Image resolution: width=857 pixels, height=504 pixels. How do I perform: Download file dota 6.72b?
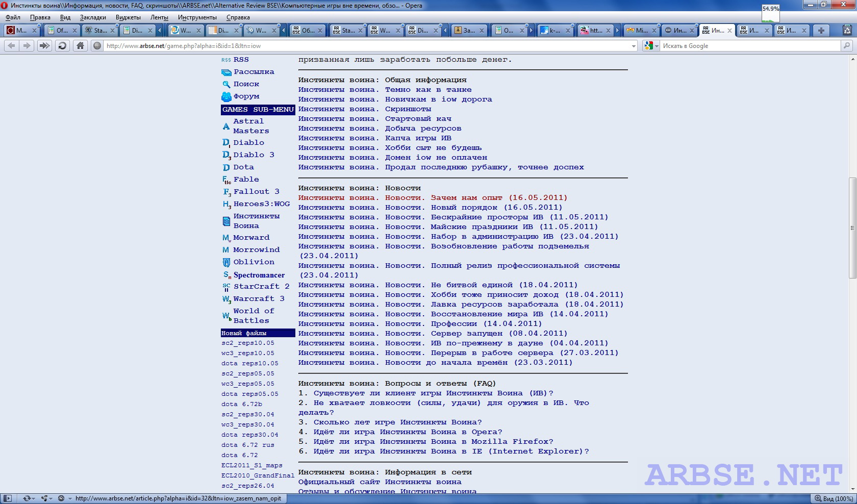pyautogui.click(x=242, y=405)
